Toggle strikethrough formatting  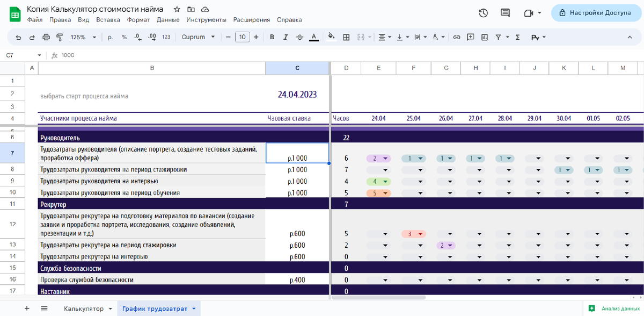[x=300, y=37]
